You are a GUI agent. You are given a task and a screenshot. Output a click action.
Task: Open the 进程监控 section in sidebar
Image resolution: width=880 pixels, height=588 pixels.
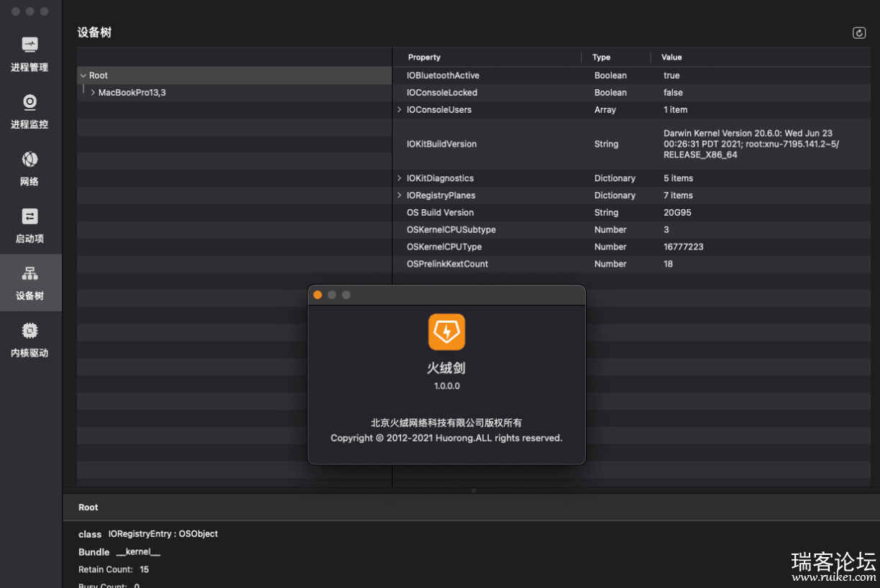(29, 111)
